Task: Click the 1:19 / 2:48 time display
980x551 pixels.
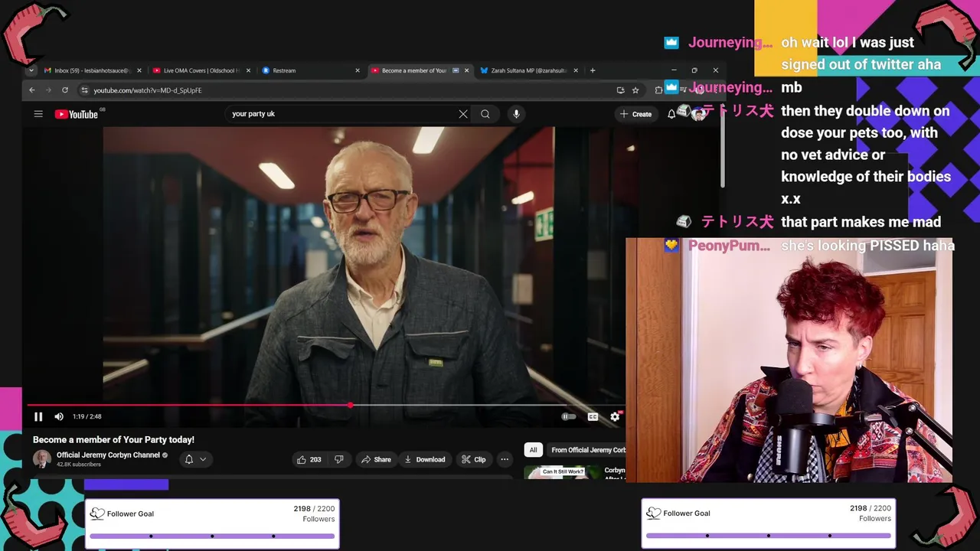Action: pyautogui.click(x=87, y=416)
